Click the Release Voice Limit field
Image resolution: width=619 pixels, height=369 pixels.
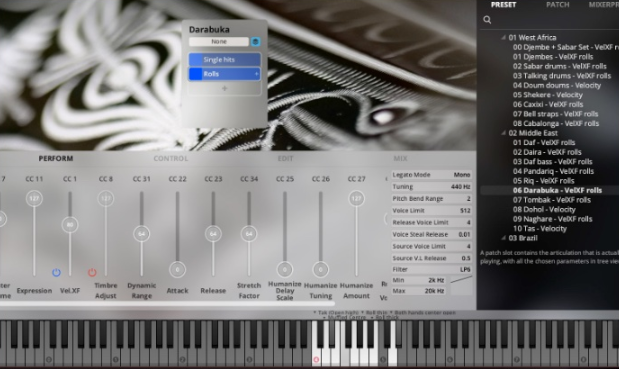click(431, 222)
